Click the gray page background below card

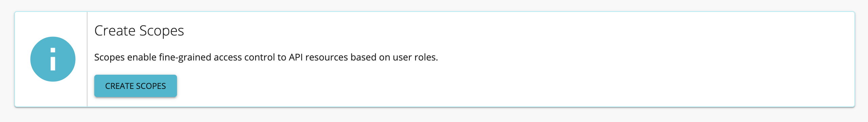434,116
